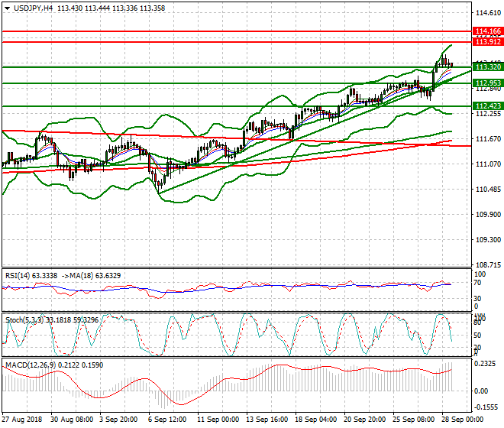Select the 112.255 price axis value
Image resolution: width=504 pixels, height=428 pixels.
click(x=488, y=114)
